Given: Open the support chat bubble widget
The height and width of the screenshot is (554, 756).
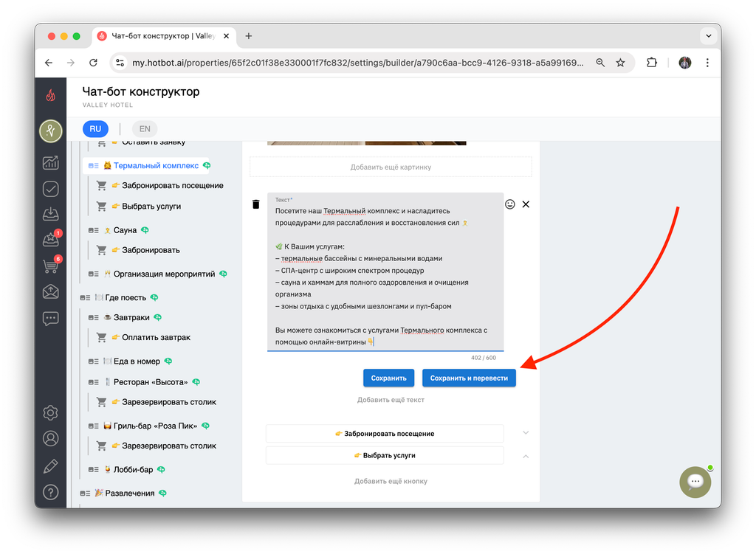Looking at the screenshot, I should [695, 482].
